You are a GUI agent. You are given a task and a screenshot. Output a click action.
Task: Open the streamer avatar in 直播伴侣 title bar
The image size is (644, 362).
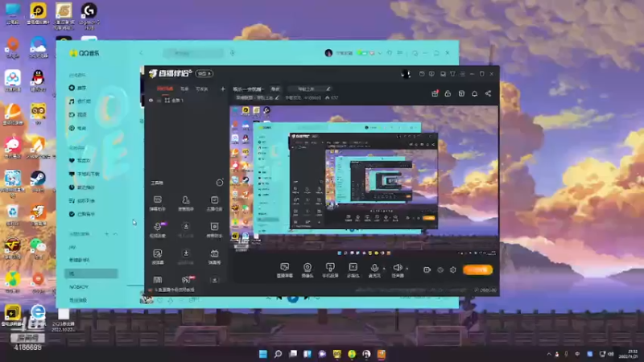point(406,74)
